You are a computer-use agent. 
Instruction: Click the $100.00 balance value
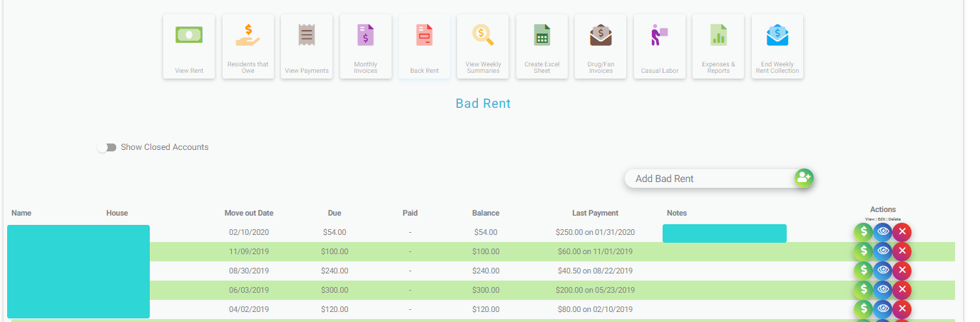coord(486,251)
